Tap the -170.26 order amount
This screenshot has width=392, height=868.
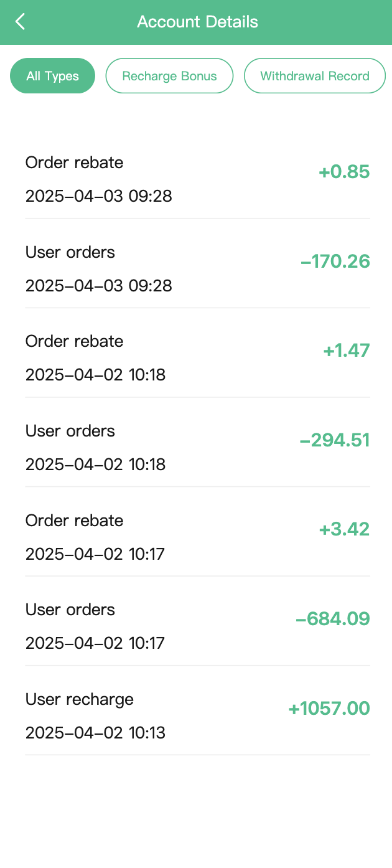pos(335,262)
